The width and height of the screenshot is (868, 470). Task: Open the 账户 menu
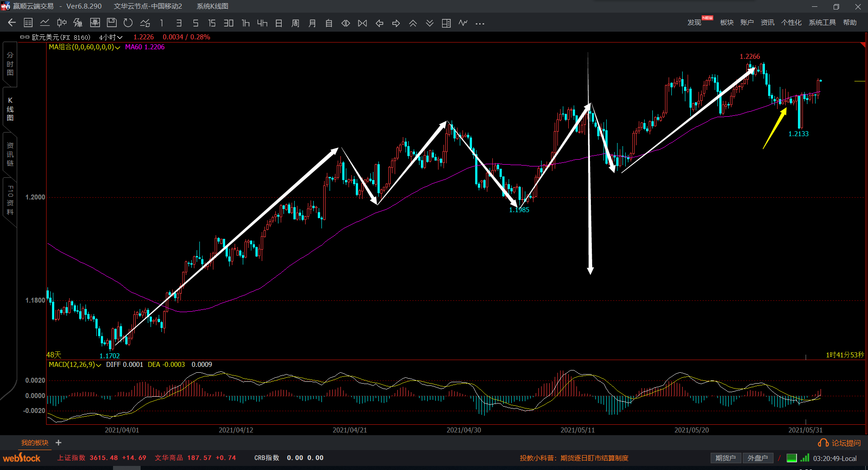click(747, 23)
